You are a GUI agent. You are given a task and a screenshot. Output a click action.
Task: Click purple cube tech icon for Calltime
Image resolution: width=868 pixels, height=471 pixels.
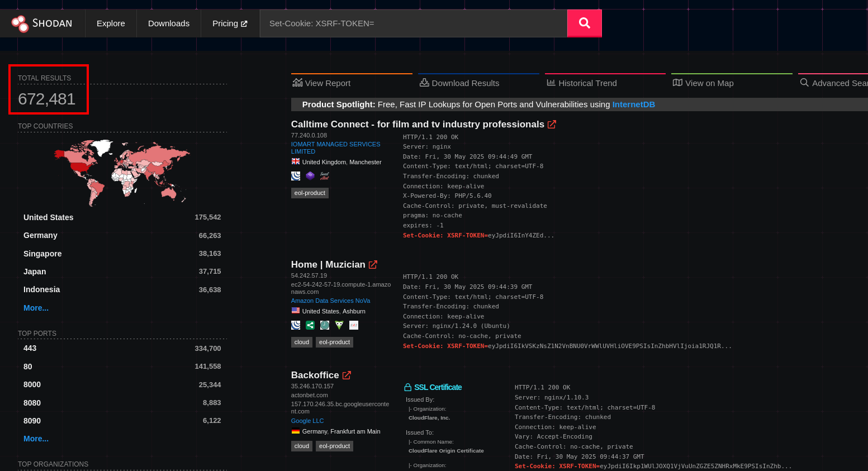click(x=310, y=176)
